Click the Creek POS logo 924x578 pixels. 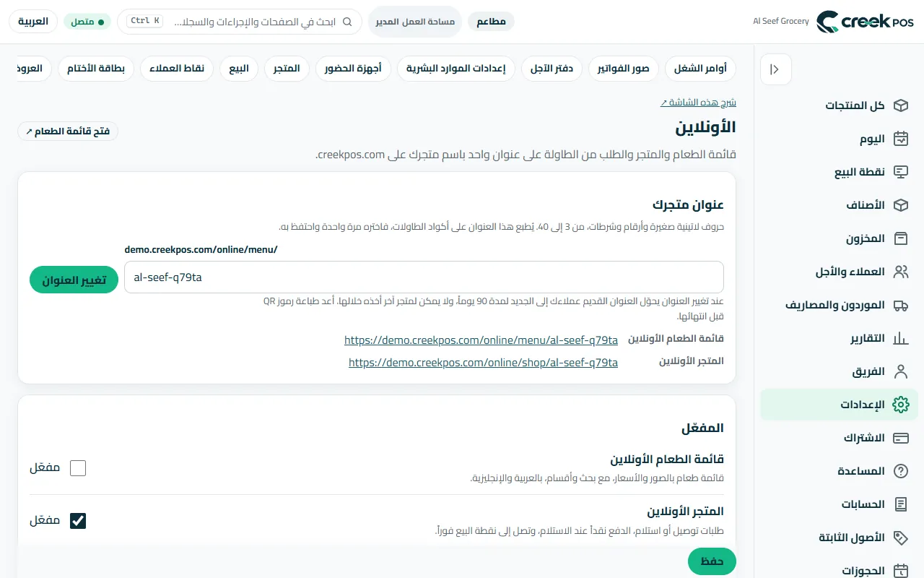pos(865,22)
